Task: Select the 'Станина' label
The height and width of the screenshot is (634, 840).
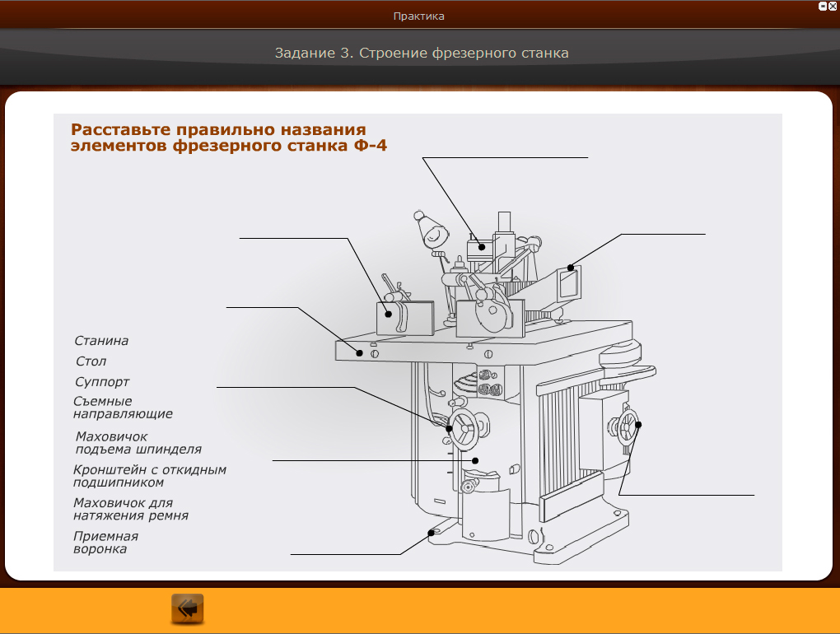Action: click(x=101, y=340)
